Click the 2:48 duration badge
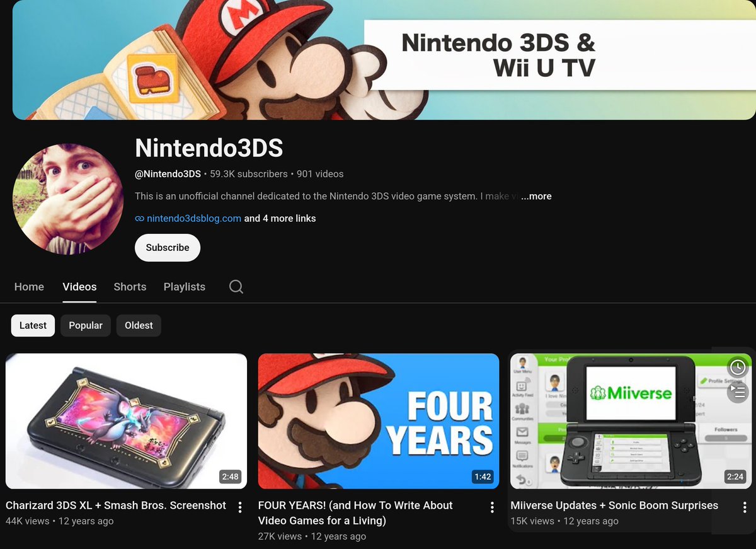The width and height of the screenshot is (756, 549). point(231,477)
